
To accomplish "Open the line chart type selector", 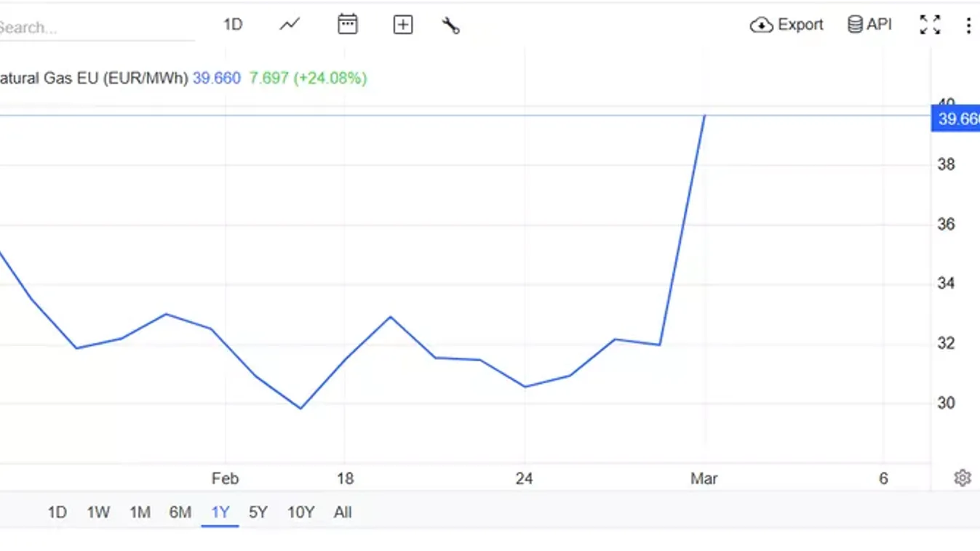I will (290, 25).
